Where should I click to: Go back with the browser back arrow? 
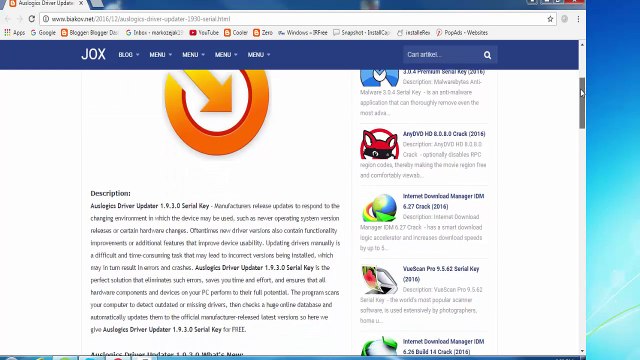(7, 19)
